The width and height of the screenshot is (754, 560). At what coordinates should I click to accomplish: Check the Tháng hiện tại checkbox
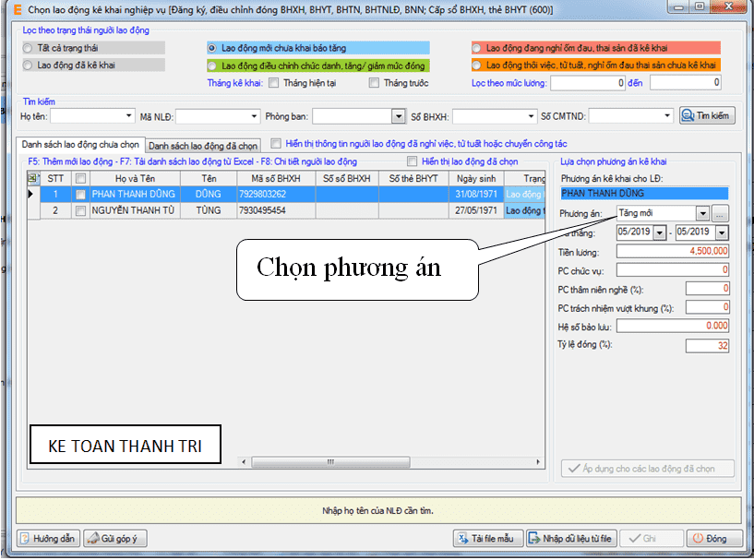pyautogui.click(x=274, y=83)
